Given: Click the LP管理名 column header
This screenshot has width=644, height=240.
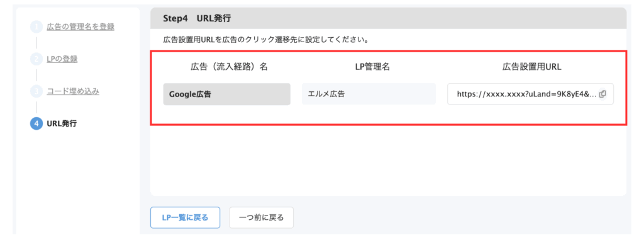Looking at the screenshot, I should click(372, 67).
